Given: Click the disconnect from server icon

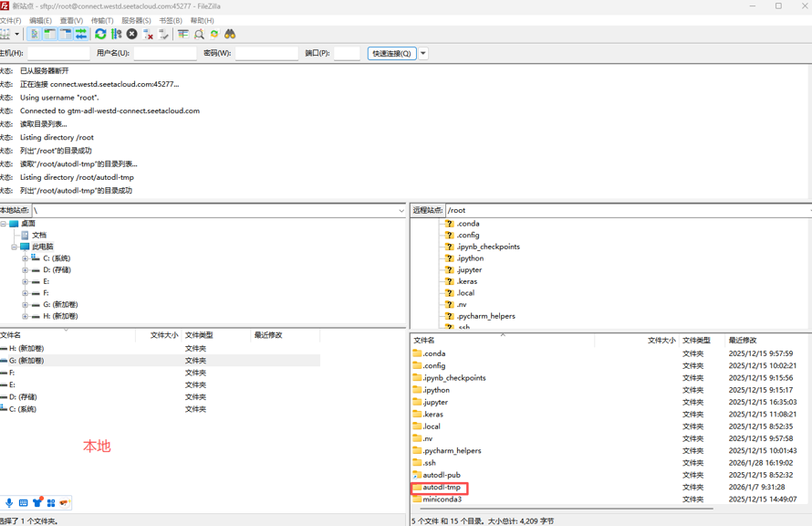Looking at the screenshot, I should coord(148,34).
